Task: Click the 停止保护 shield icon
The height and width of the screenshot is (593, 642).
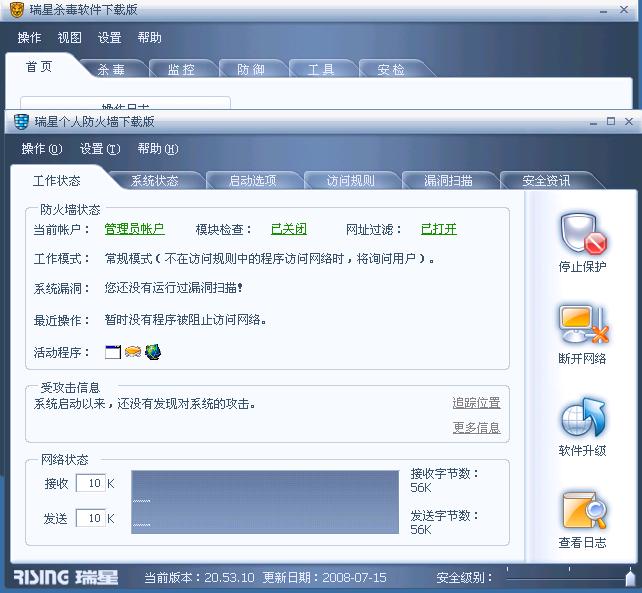Action: point(583,234)
